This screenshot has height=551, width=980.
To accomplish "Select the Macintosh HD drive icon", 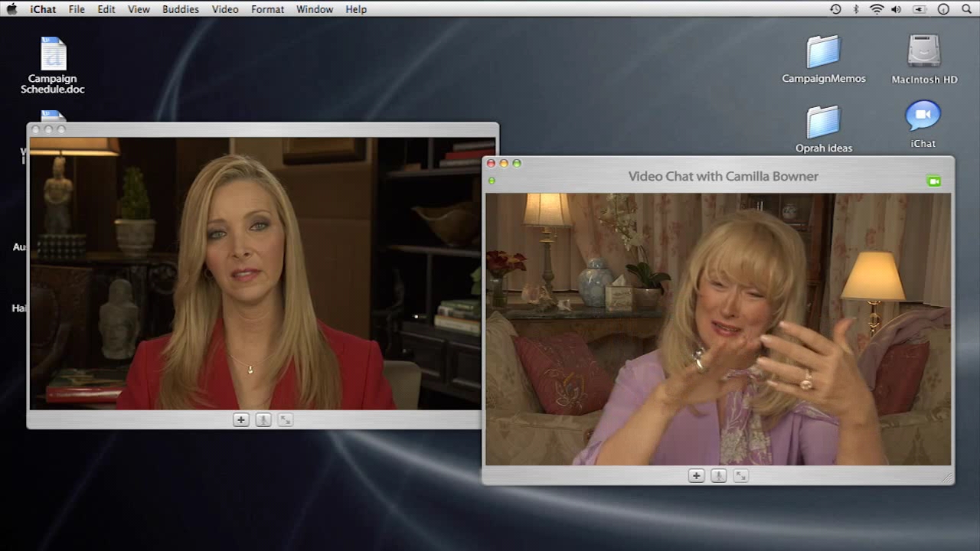I will pyautogui.click(x=924, y=59).
